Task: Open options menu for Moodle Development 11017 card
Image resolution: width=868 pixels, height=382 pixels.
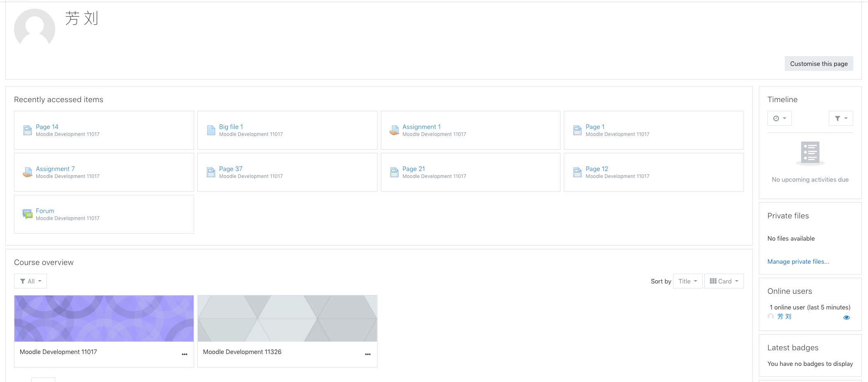Action: pos(185,354)
